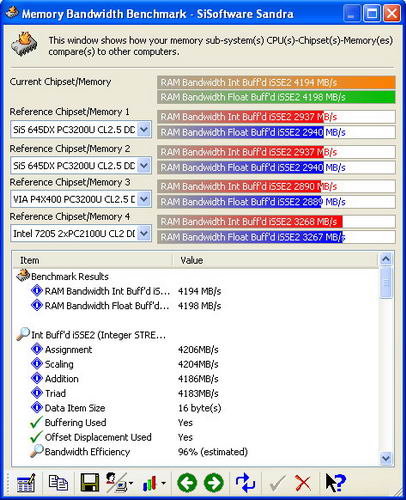The image size is (406, 500).
Task: Open Reference Chipset/Memory 4 Intel 7205 dropdown
Action: coord(144,233)
